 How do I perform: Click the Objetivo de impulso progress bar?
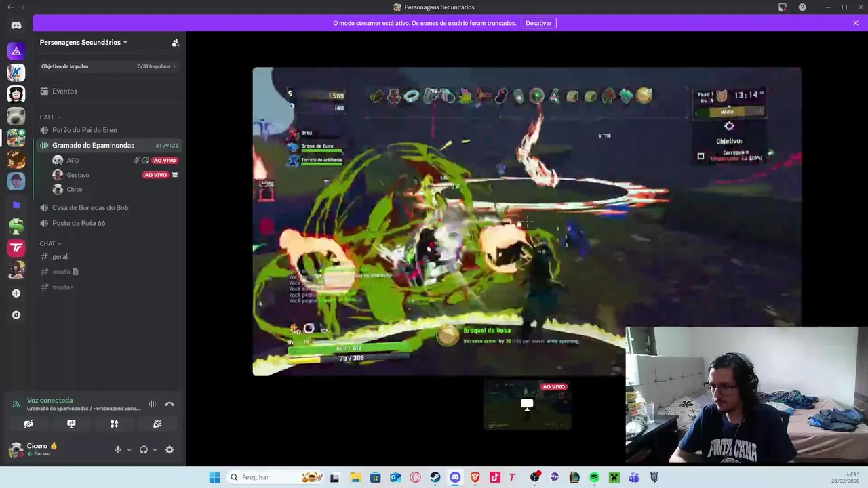coord(108,66)
